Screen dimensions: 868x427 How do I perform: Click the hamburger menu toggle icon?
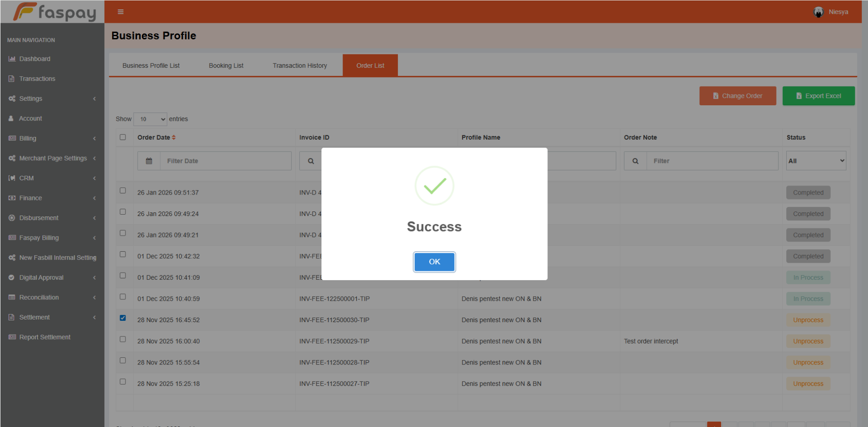click(120, 12)
